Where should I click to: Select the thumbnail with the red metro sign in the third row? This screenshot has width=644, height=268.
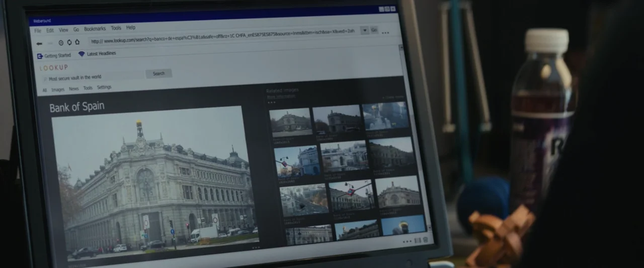(x=352, y=196)
